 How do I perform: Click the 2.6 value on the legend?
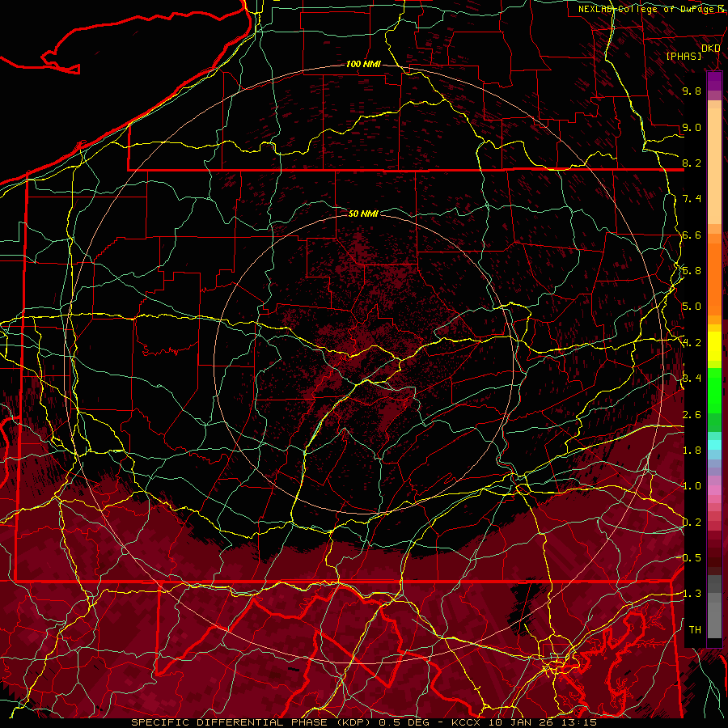pyautogui.click(x=692, y=415)
